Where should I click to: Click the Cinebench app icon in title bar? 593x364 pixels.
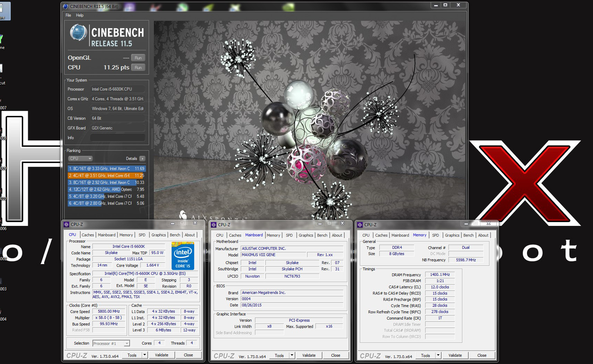coord(66,6)
